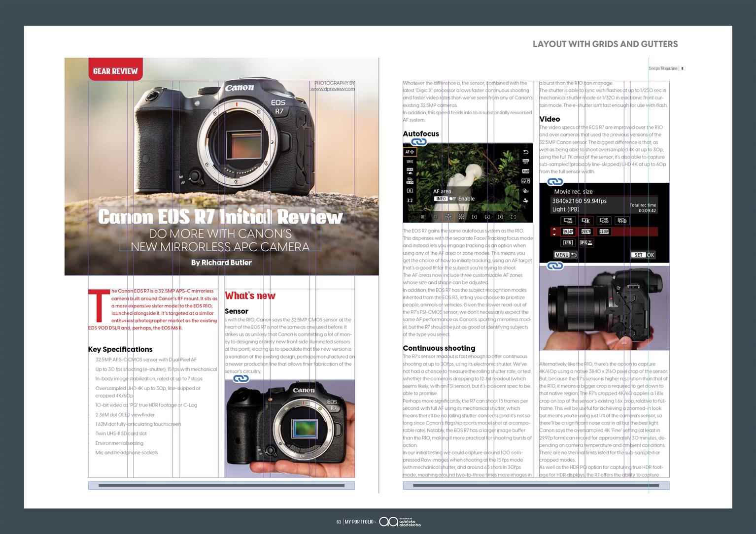This screenshot has width=756, height=534.
Task: Click the up/down arrows beside the frame rate row
Action: point(554,232)
